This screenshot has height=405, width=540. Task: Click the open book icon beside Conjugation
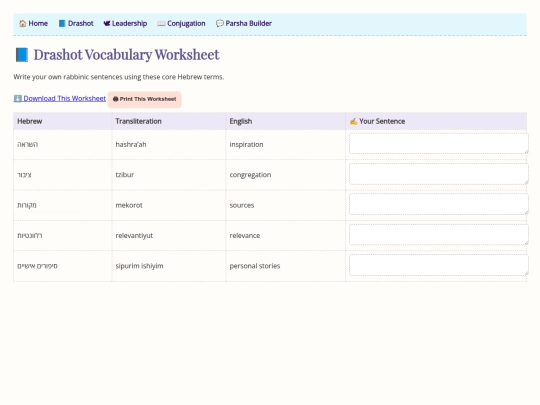point(161,23)
